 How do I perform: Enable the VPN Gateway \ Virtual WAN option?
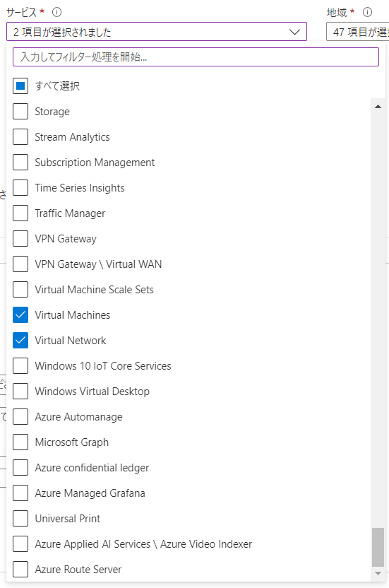coord(20,264)
